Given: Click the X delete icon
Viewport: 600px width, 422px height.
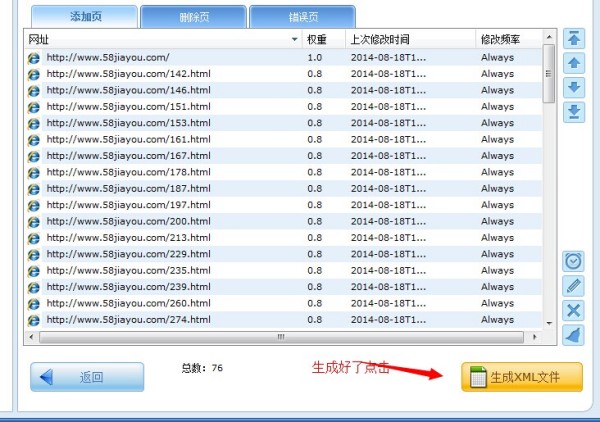Looking at the screenshot, I should tap(574, 310).
